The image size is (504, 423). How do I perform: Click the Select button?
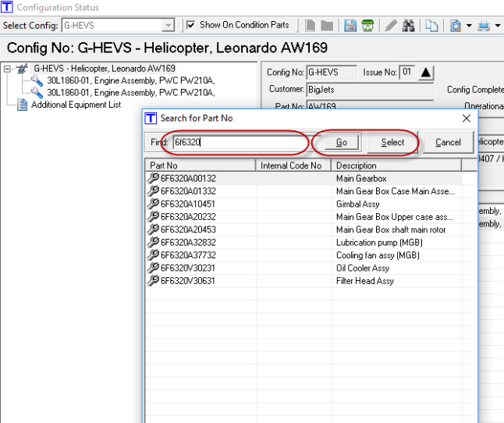[x=392, y=142]
